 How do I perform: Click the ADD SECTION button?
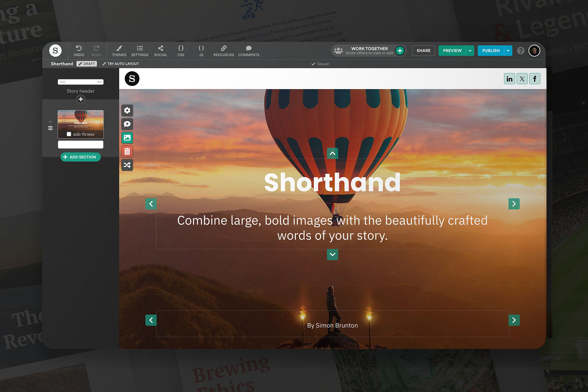(81, 157)
